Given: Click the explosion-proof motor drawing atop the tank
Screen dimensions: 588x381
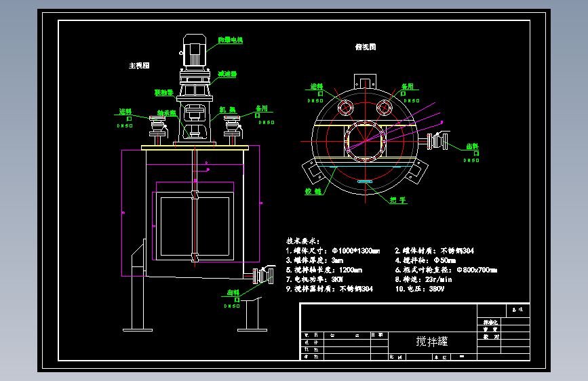Looking at the screenshot, I should click(194, 51).
